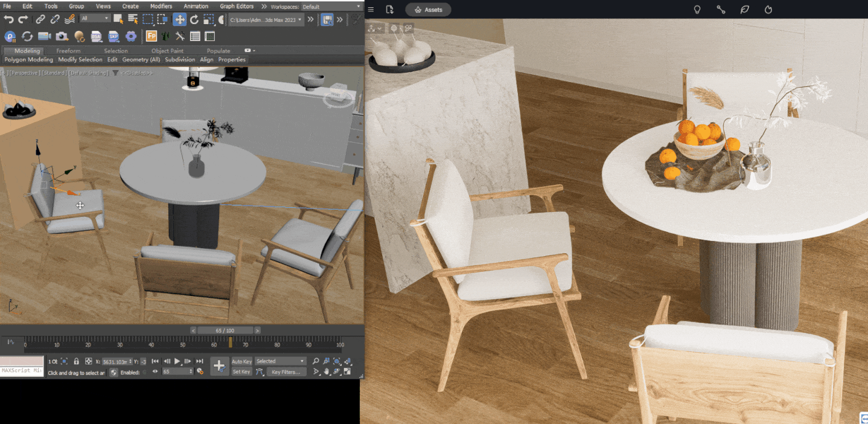
Task: Toggle Auto Key mode
Action: [x=241, y=361]
